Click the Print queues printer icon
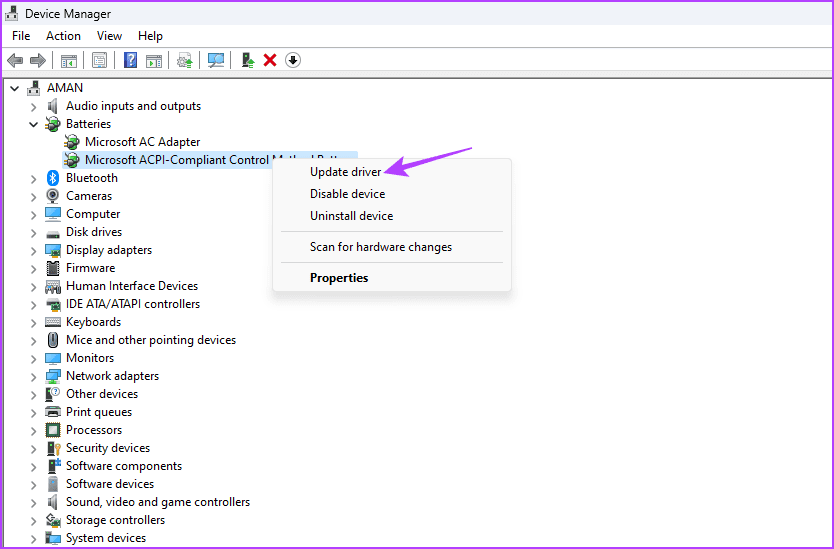This screenshot has height=549, width=834. 53,412
